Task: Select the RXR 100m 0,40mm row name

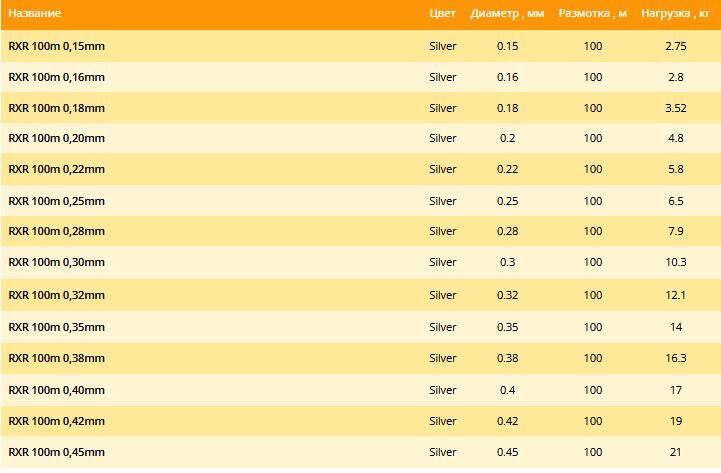Action: [57, 390]
